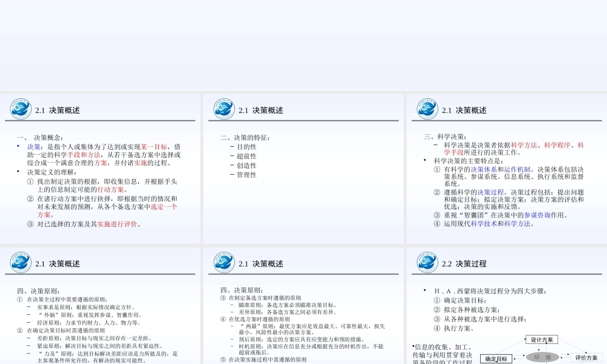
Task: Select the 2.1 决策概述 title above 决策的特征
Action: click(x=261, y=110)
